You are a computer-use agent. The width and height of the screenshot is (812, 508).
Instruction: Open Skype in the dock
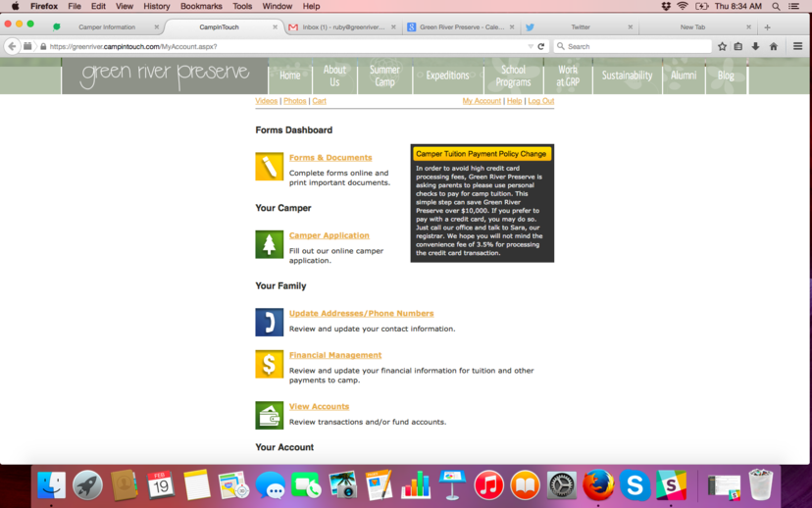634,485
